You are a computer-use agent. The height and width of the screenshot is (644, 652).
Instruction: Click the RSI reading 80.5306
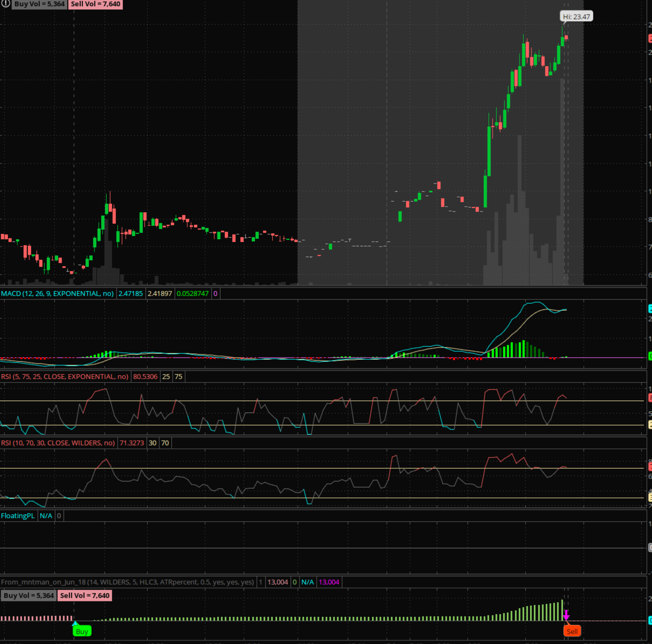pos(145,376)
